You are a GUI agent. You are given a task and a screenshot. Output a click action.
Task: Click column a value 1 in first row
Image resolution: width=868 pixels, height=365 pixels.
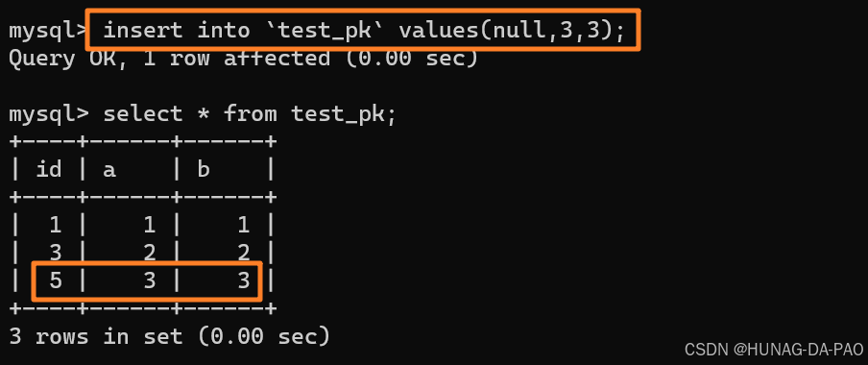pos(150,226)
